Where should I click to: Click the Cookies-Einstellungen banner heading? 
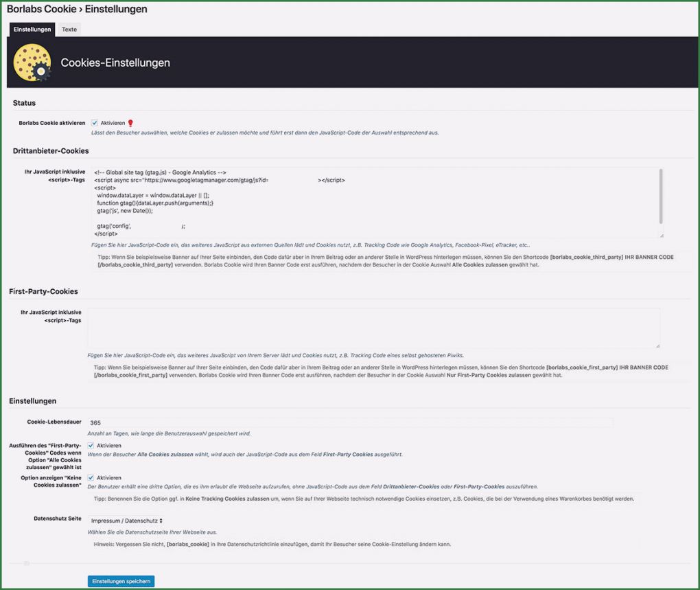[x=115, y=63]
